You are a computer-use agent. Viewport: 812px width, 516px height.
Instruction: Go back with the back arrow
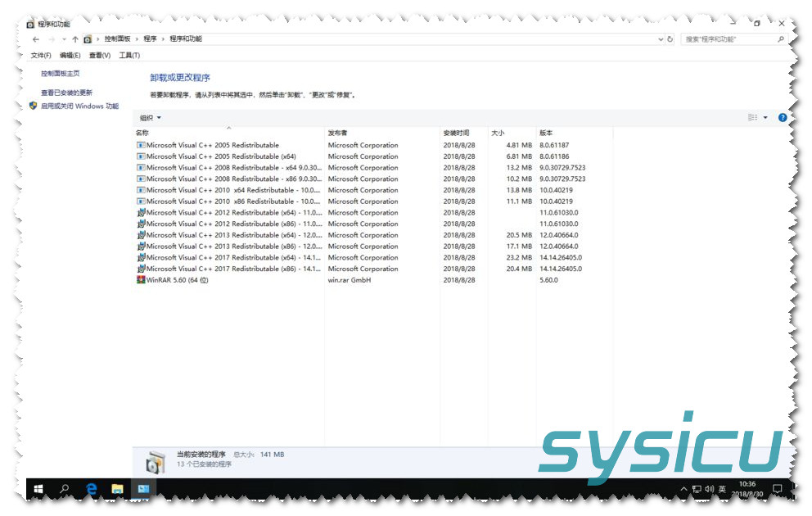(x=36, y=39)
